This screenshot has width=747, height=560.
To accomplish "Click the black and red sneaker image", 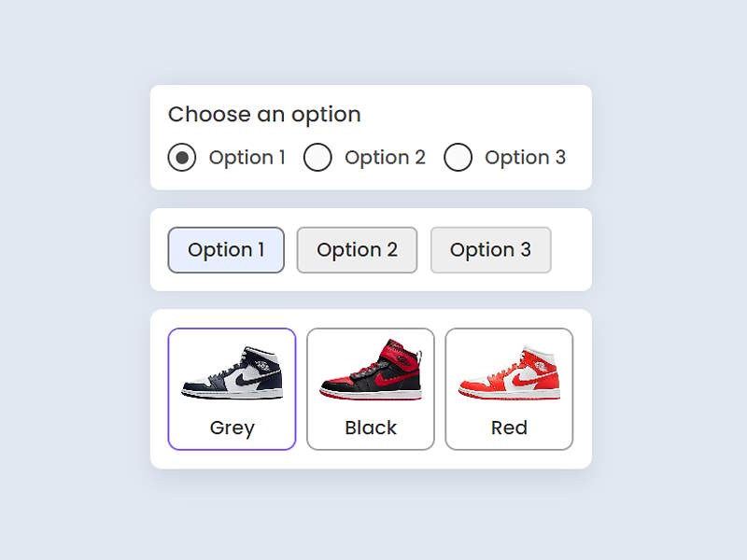I will click(x=371, y=371).
